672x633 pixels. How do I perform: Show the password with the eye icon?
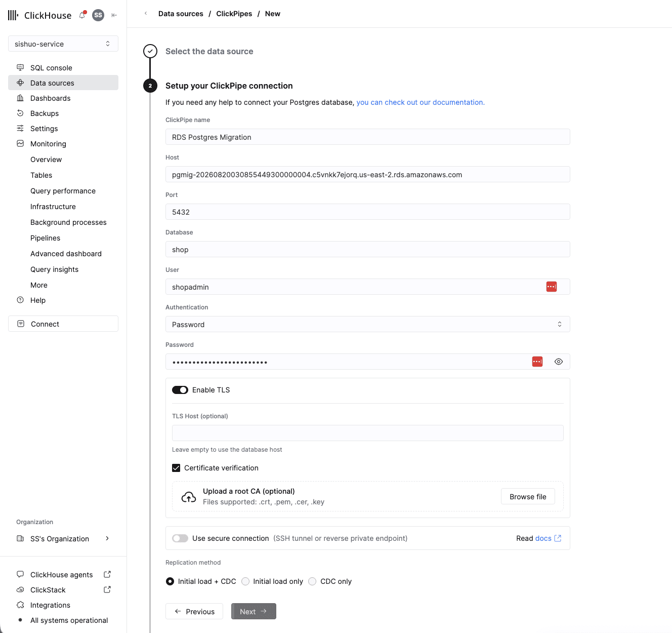point(559,362)
